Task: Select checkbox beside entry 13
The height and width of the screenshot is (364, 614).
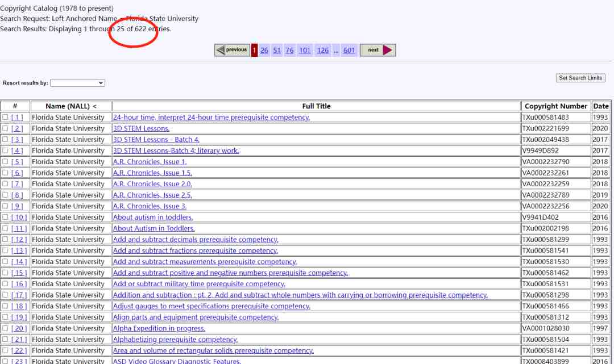Action: pos(5,250)
